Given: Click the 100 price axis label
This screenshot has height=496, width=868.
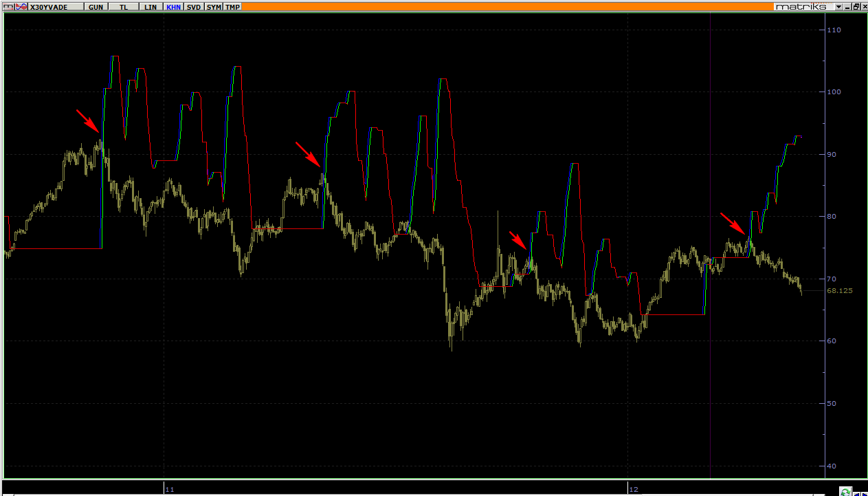Looking at the screenshot, I should click(x=834, y=91).
